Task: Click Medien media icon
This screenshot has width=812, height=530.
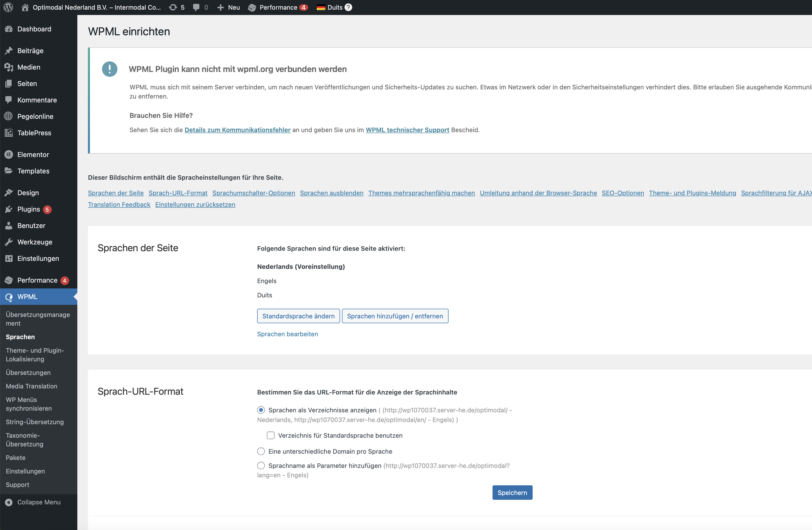Action: [x=8, y=67]
